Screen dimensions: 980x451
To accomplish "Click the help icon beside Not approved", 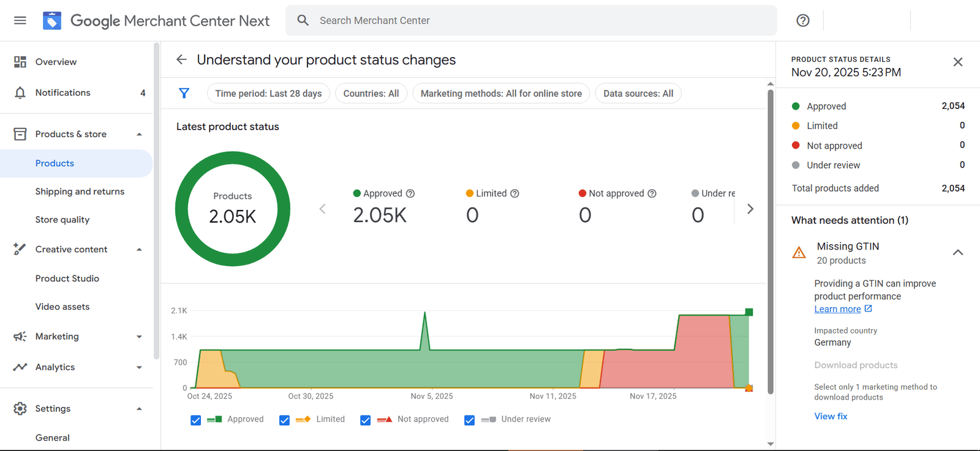I will coord(652,193).
